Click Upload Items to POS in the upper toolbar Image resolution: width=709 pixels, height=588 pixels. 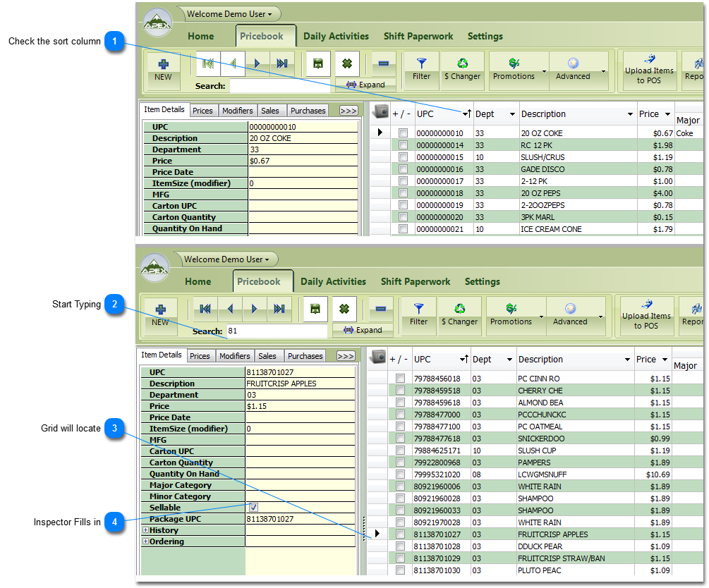point(649,71)
